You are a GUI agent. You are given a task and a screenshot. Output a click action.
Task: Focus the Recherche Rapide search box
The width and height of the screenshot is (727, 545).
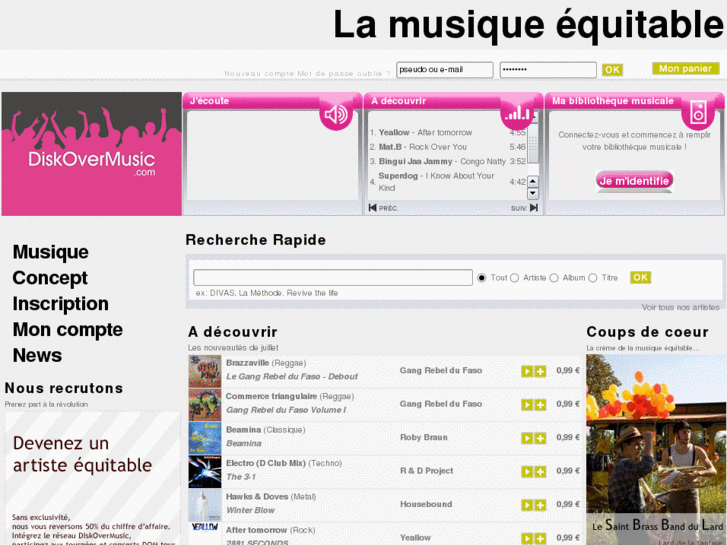click(x=333, y=277)
